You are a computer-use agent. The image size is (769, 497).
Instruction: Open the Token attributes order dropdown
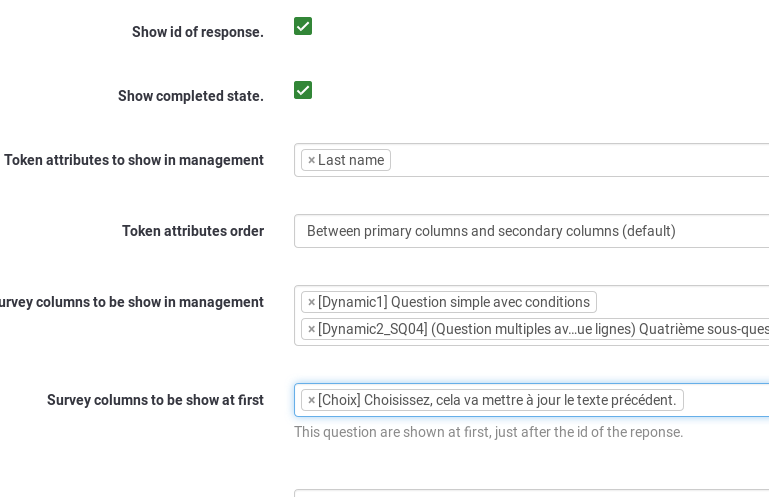point(530,231)
